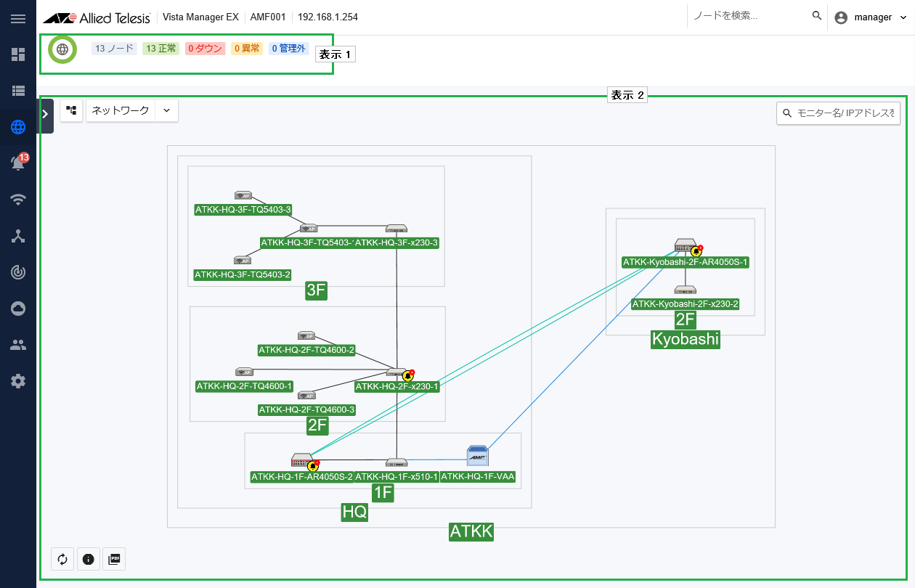Viewport: 915px width, 588px height.
Task: Select the ATKK-HQ-1F-VAA blue server icon
Action: pyautogui.click(x=477, y=455)
